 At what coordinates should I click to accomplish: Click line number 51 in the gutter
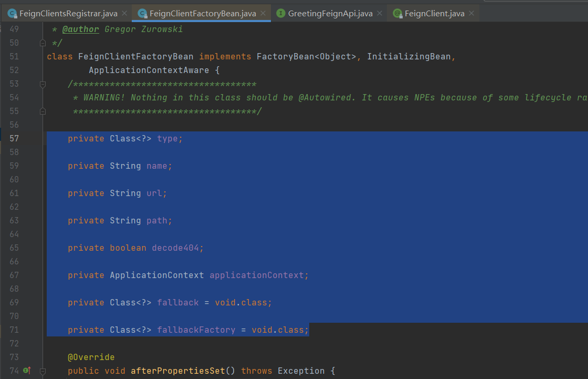14,57
